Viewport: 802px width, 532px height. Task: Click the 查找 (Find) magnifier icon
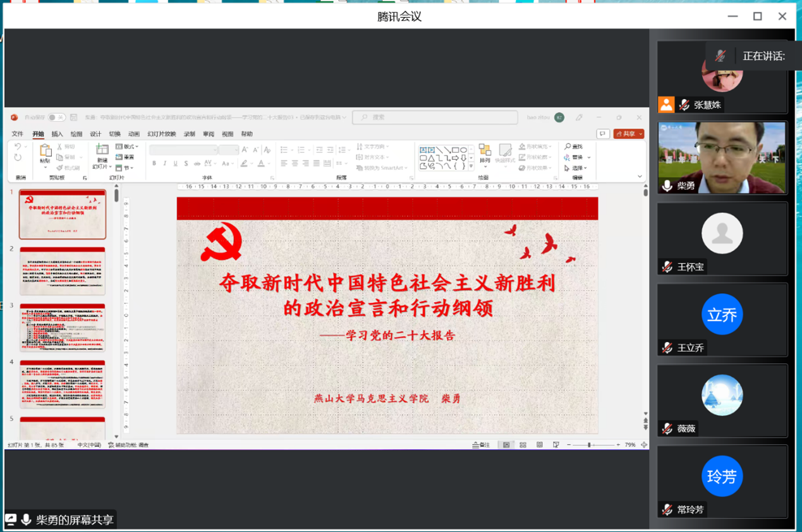[x=568, y=147]
